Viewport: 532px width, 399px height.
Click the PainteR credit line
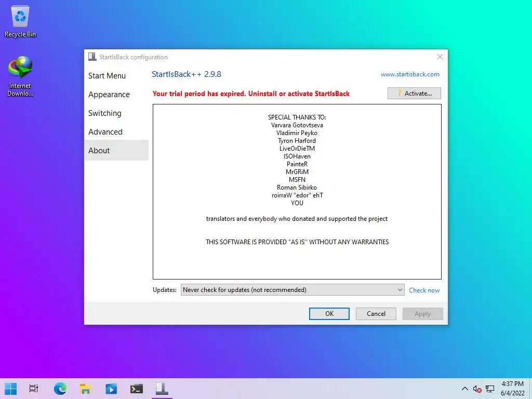click(x=297, y=164)
